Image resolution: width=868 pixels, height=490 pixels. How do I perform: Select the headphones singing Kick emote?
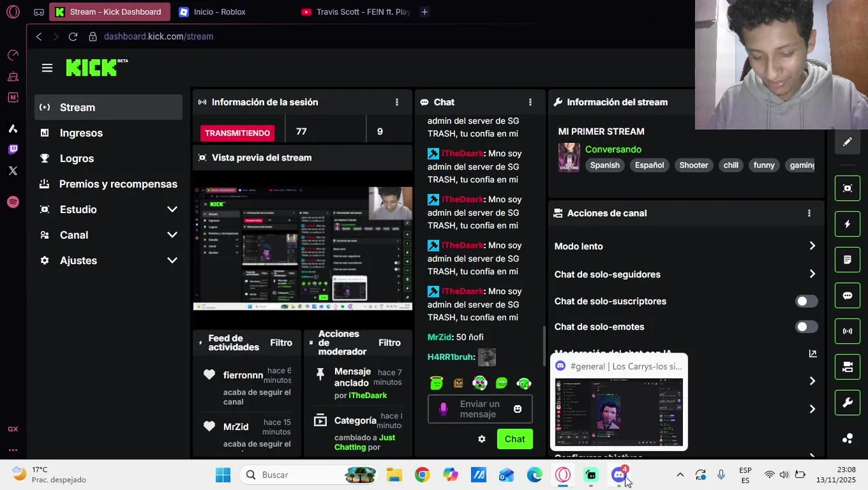click(x=480, y=383)
